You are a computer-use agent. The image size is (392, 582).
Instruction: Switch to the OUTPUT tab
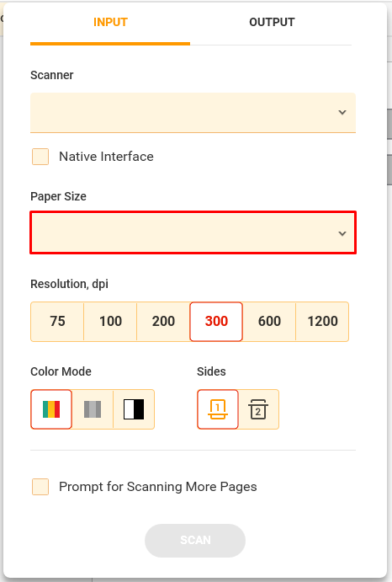(x=272, y=22)
